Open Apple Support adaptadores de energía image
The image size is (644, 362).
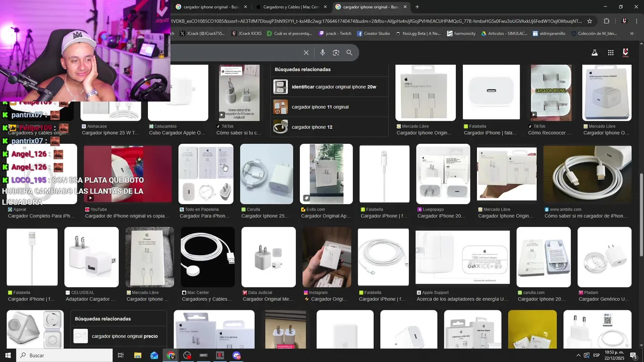pyautogui.click(x=462, y=257)
